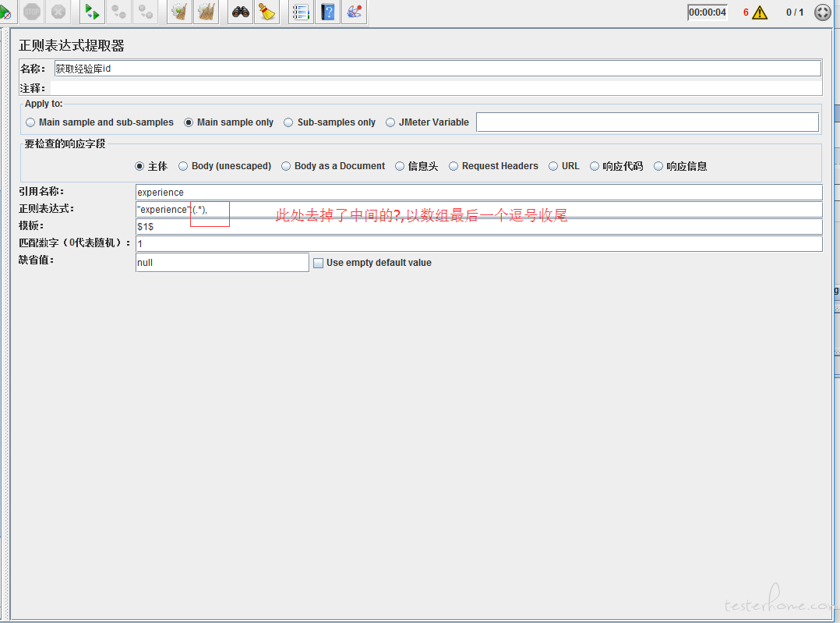Click the 0 / 1 thread count text
840x623 pixels.
point(795,12)
